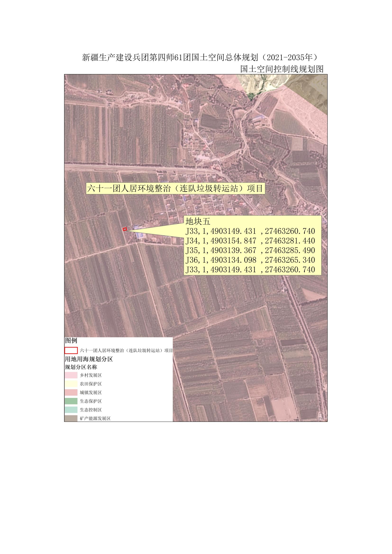The width and height of the screenshot is (392, 554).
Task: Select the J34 coordinate line in callout
Action: 250,241
